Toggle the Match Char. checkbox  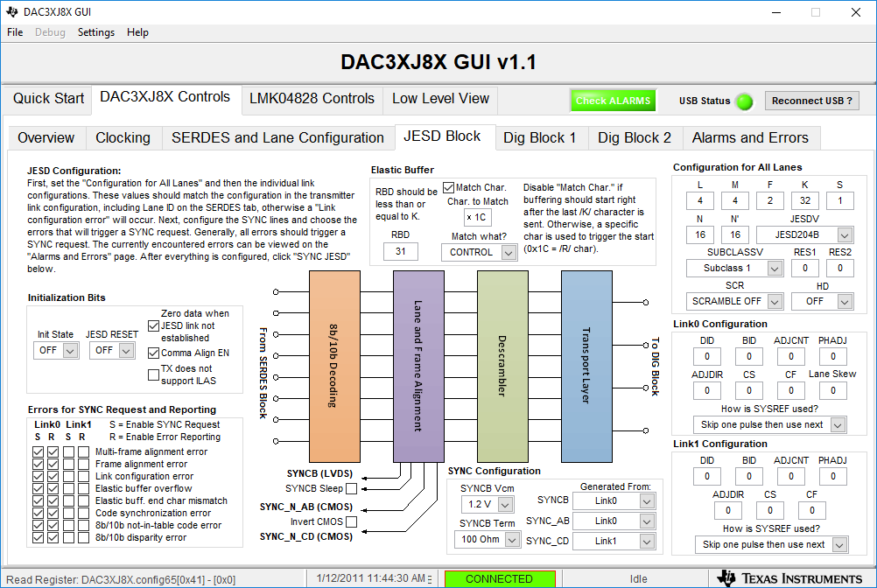coord(449,187)
